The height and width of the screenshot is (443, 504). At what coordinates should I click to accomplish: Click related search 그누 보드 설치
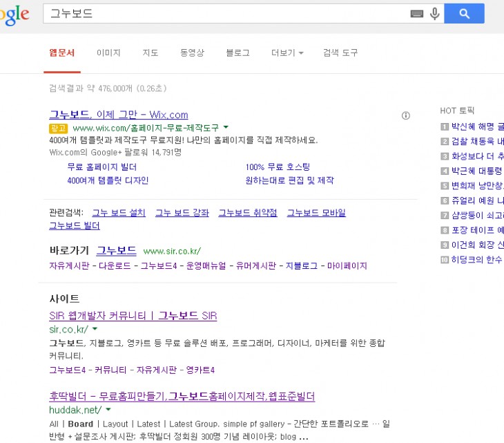tap(119, 213)
